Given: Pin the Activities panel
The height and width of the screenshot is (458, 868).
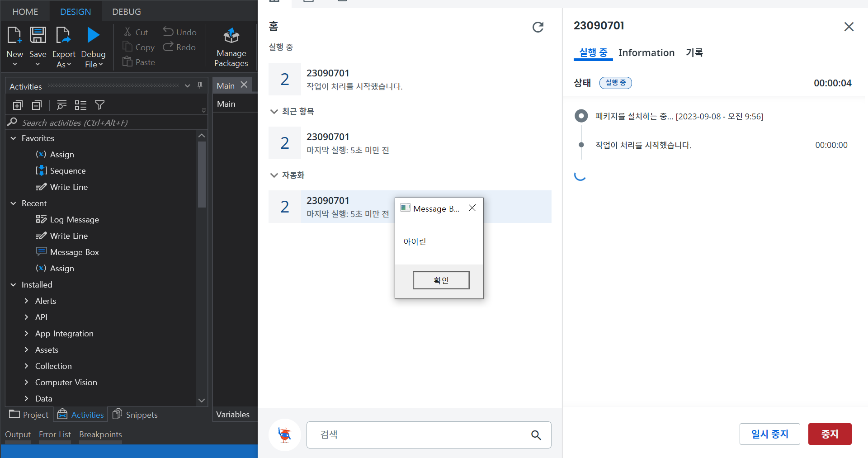Looking at the screenshot, I should 200,85.
